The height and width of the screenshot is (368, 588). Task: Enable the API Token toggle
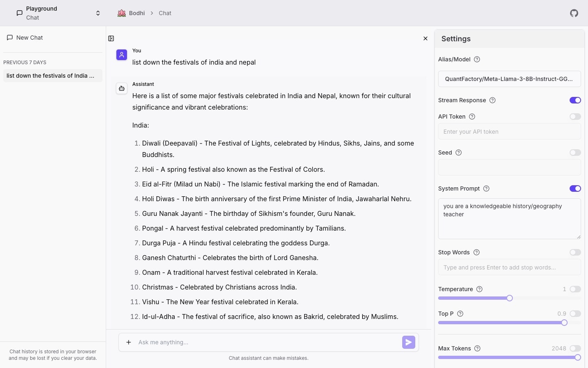pyautogui.click(x=575, y=117)
